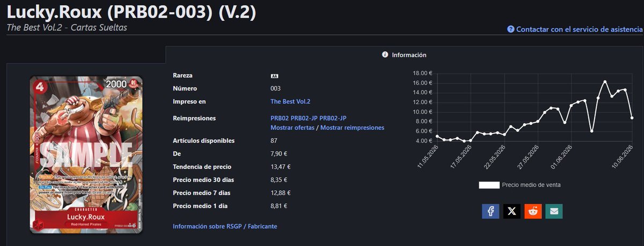Select the 7-day average 12,88 €
Image resolution: width=644 pixels, height=246 pixels.
click(x=281, y=192)
